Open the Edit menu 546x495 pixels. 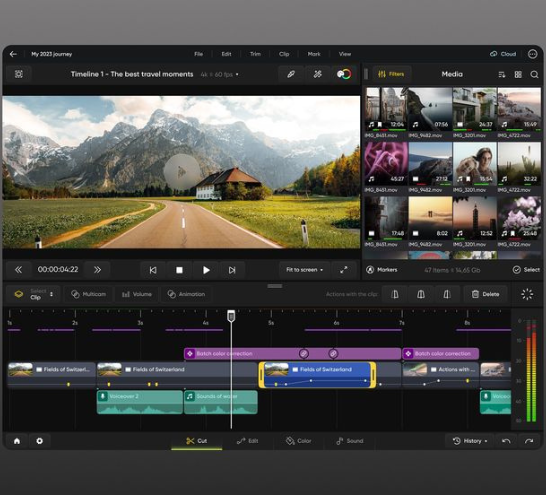(x=226, y=54)
